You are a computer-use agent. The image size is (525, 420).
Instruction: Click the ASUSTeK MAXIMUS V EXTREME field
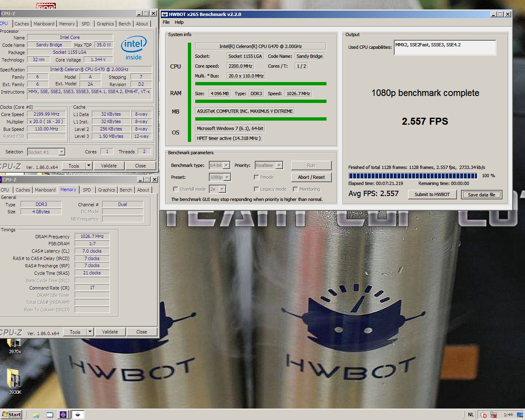pos(245,111)
